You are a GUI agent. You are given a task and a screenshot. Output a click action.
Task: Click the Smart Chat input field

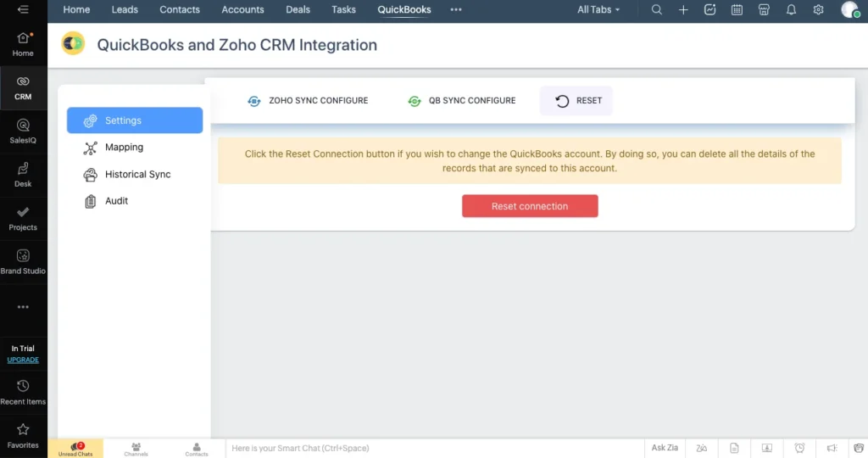[x=435, y=448]
